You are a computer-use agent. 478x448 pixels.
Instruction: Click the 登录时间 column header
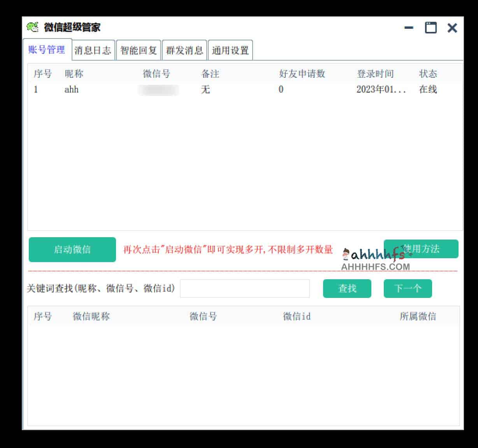tap(376, 73)
